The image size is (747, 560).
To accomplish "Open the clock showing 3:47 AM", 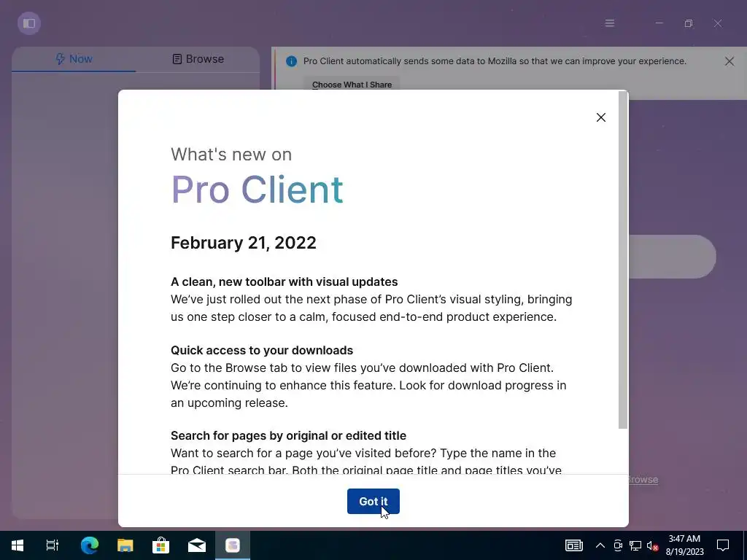I will (684, 545).
